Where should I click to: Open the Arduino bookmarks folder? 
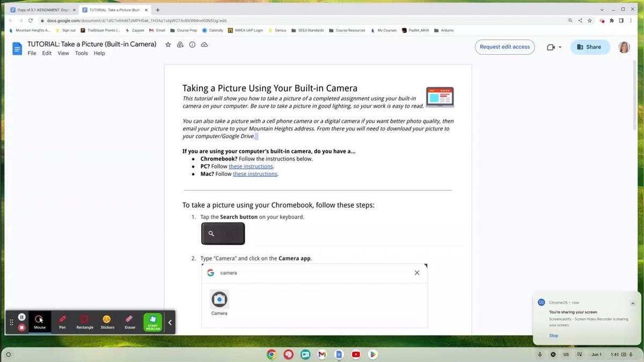point(444,30)
